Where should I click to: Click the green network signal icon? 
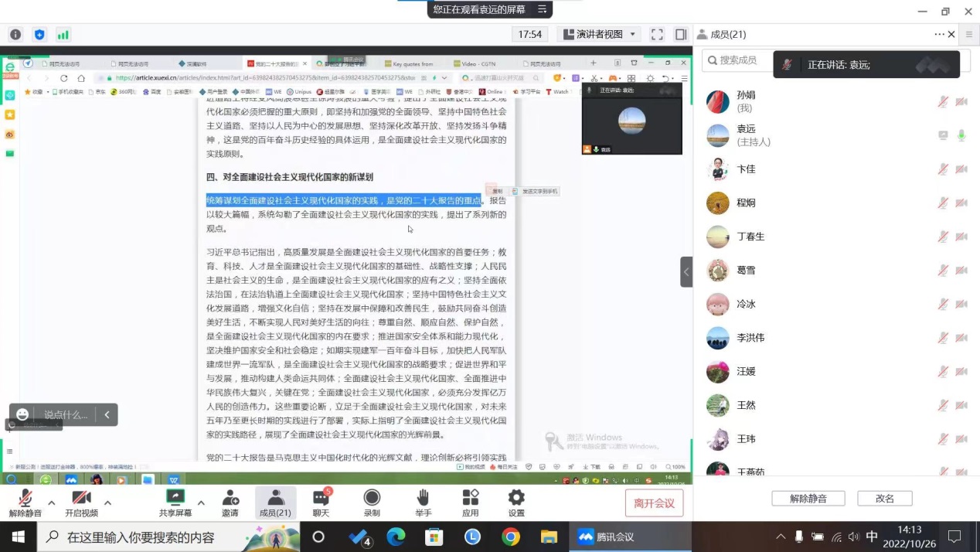point(63,35)
